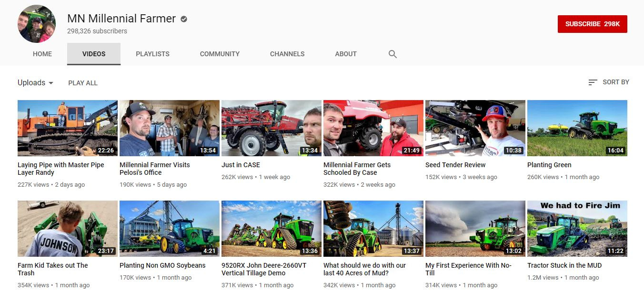
Task: Click the Seed Tender Review title
Action: pyautogui.click(x=455, y=165)
